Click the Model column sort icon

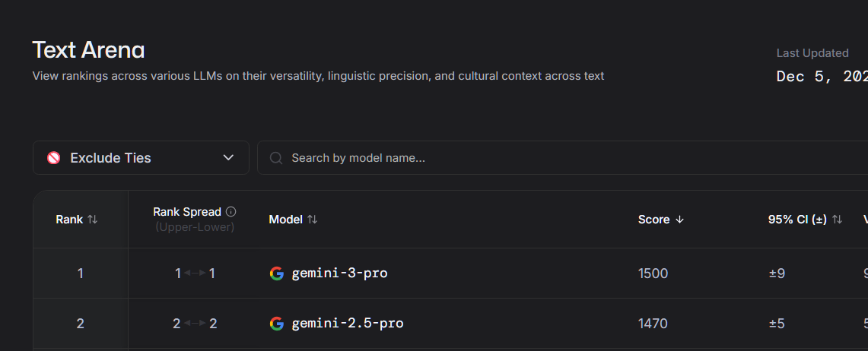point(312,220)
